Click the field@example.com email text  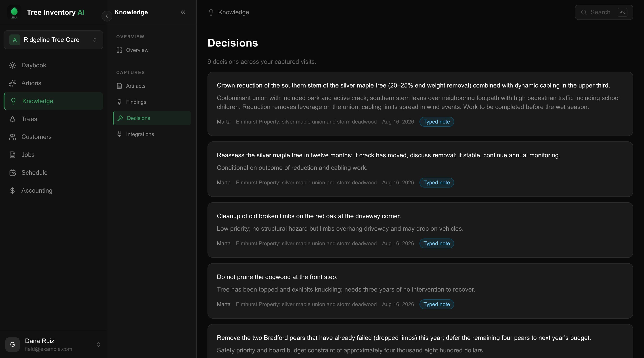tap(49, 349)
